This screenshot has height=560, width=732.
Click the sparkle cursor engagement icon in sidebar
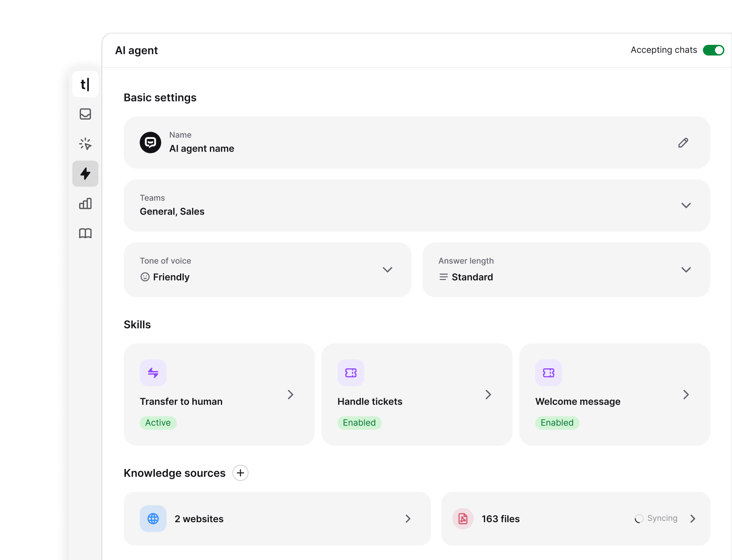click(x=85, y=144)
